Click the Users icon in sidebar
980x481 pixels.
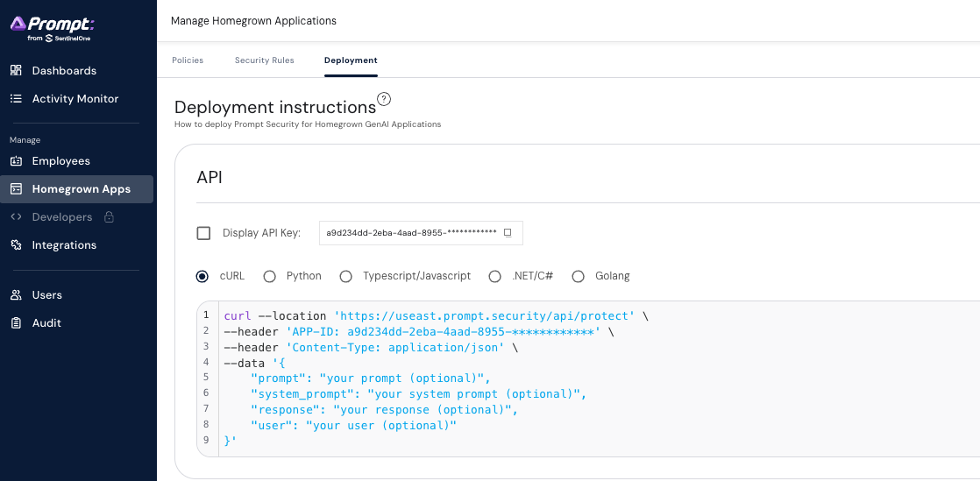point(16,295)
